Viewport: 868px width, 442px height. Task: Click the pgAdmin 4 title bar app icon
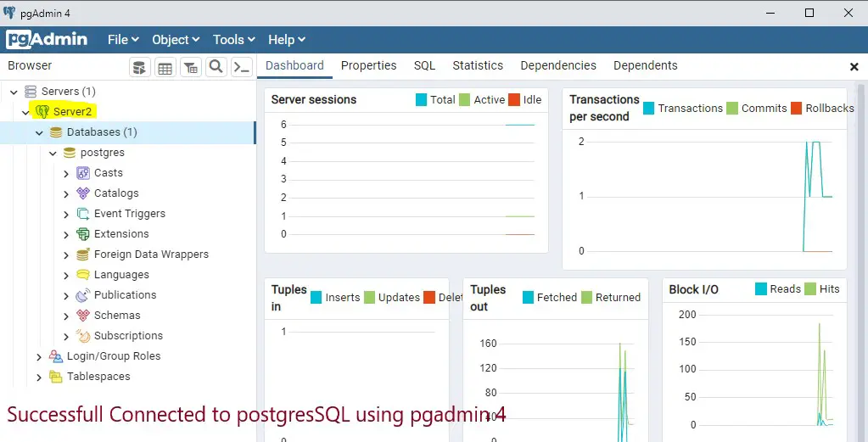point(9,12)
